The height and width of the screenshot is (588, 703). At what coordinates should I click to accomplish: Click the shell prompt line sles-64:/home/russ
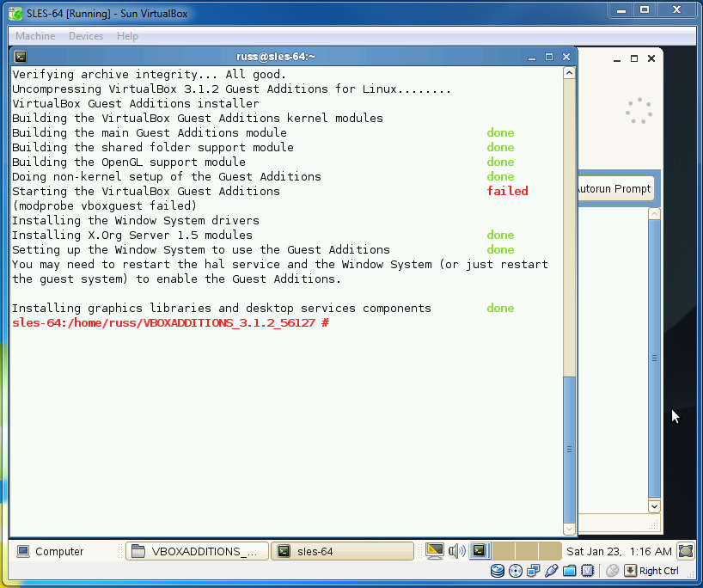pyautogui.click(x=171, y=323)
